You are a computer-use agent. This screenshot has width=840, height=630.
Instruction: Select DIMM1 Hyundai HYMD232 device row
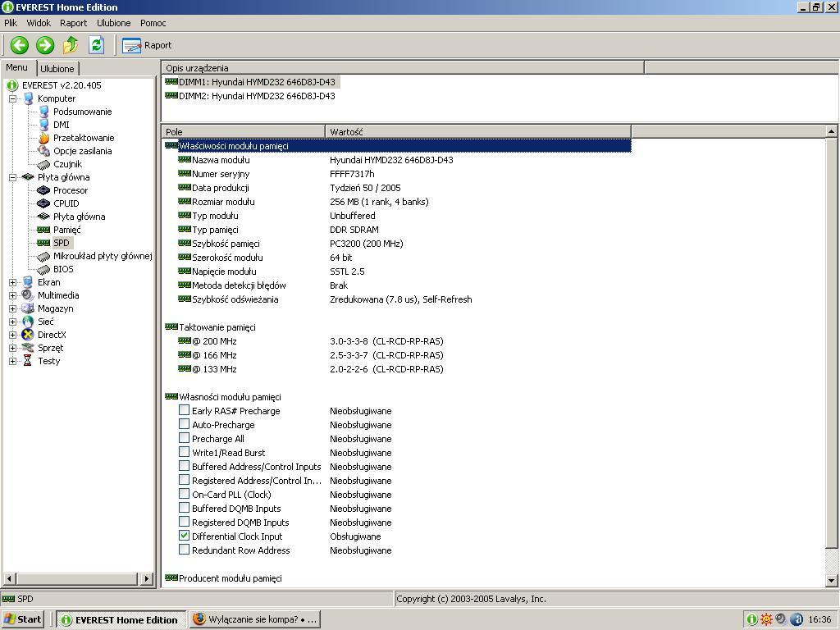(251, 82)
